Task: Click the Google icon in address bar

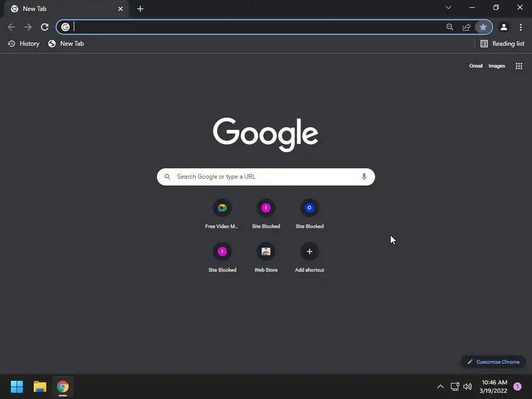Action: pos(65,27)
